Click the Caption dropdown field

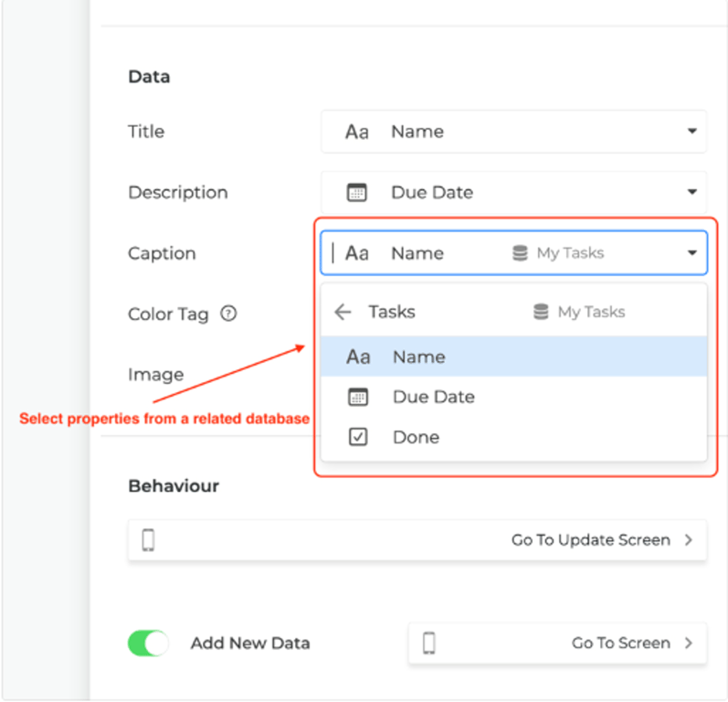(x=513, y=253)
